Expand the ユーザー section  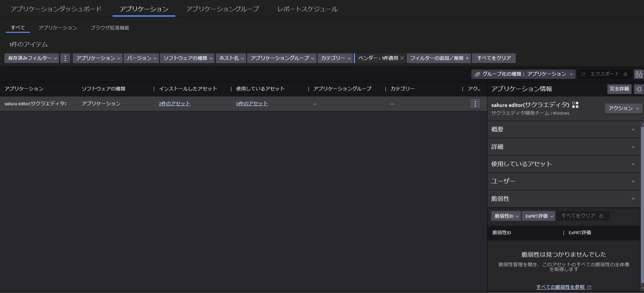click(564, 181)
